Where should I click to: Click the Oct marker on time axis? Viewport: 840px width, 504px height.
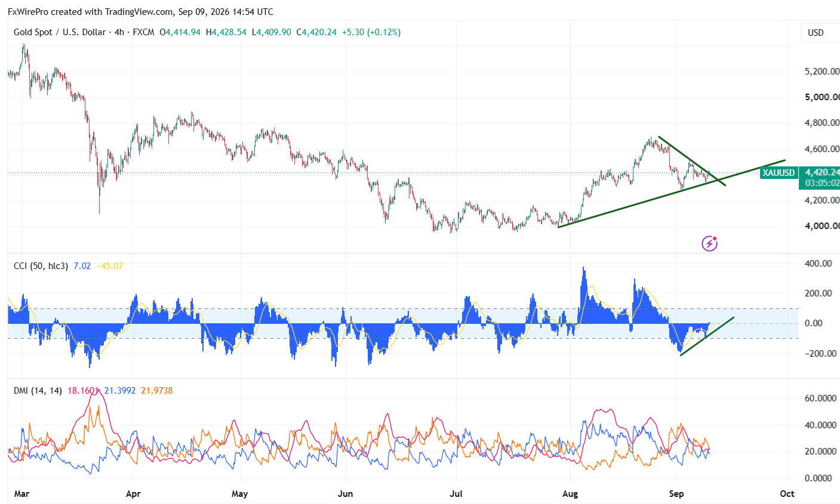pos(787,494)
